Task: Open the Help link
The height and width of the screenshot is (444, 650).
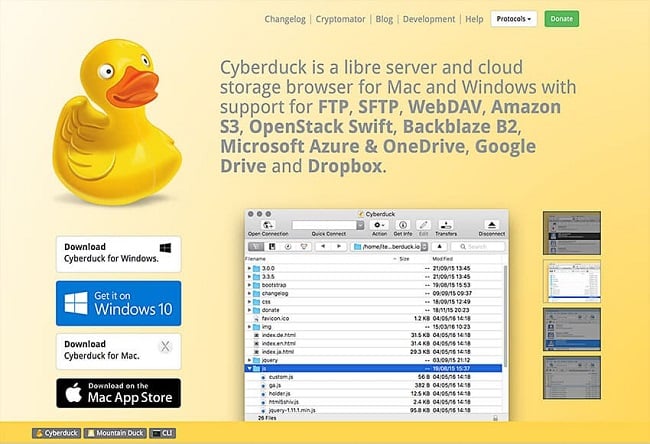Action: coord(474,19)
